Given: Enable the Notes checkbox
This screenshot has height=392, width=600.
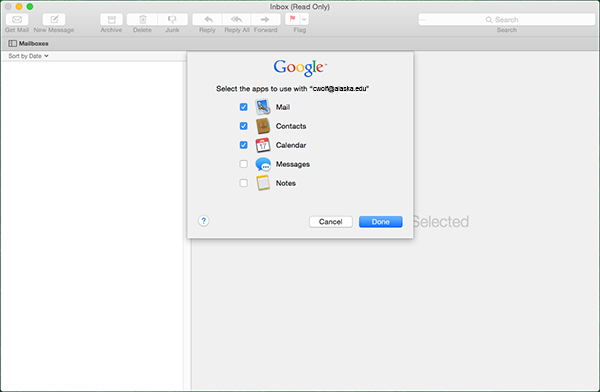Looking at the screenshot, I should 243,183.
